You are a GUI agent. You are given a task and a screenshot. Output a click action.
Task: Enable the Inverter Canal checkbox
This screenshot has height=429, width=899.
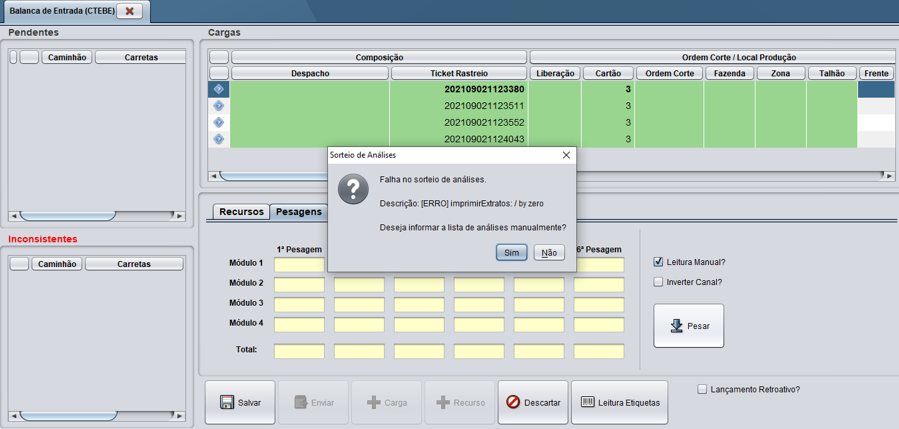(658, 282)
